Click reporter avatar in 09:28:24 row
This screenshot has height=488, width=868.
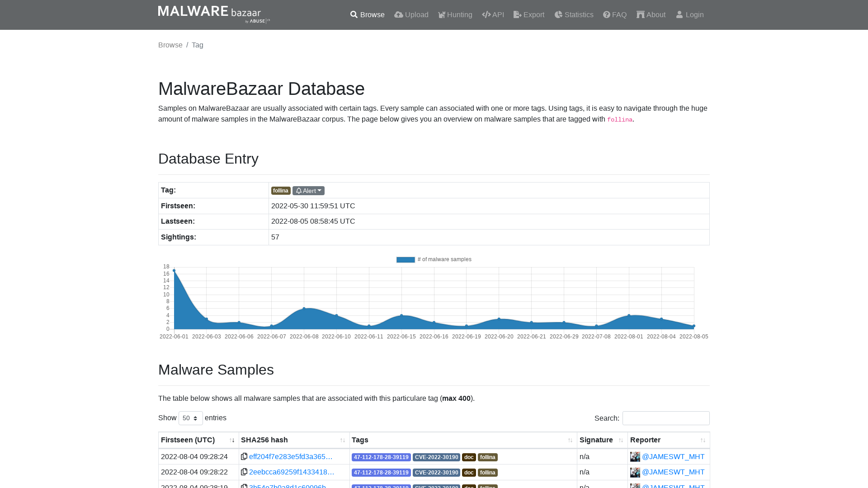pyautogui.click(x=635, y=457)
